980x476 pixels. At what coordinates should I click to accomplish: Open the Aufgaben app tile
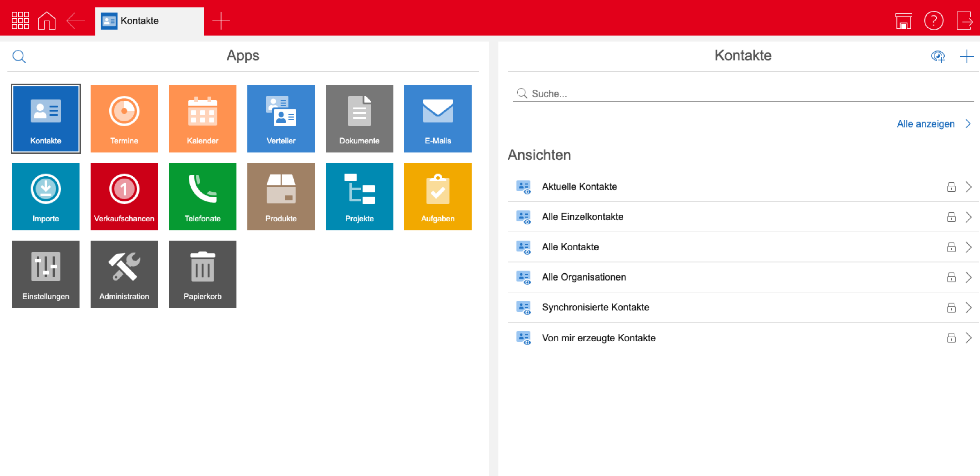437,197
